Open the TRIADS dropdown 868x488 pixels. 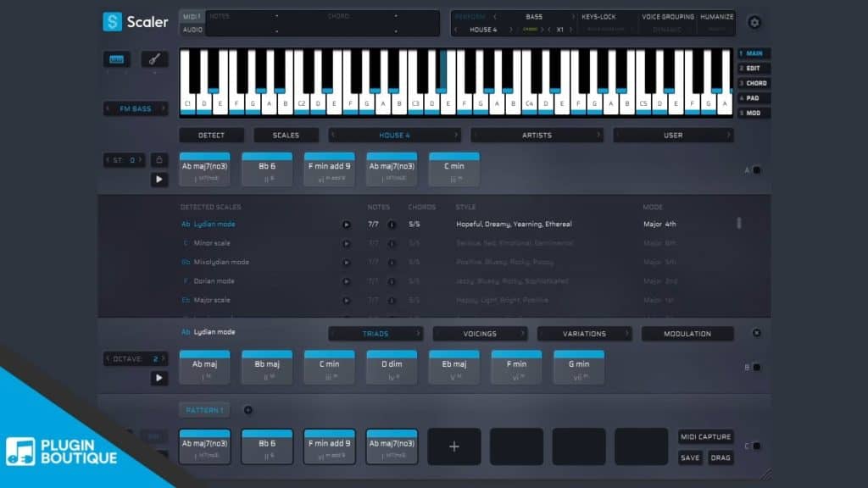[376, 333]
